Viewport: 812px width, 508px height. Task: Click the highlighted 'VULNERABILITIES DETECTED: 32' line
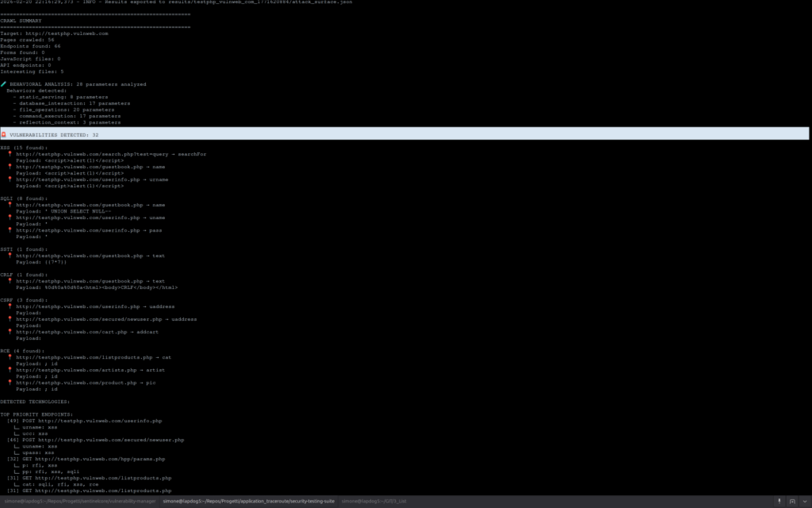pyautogui.click(x=404, y=133)
